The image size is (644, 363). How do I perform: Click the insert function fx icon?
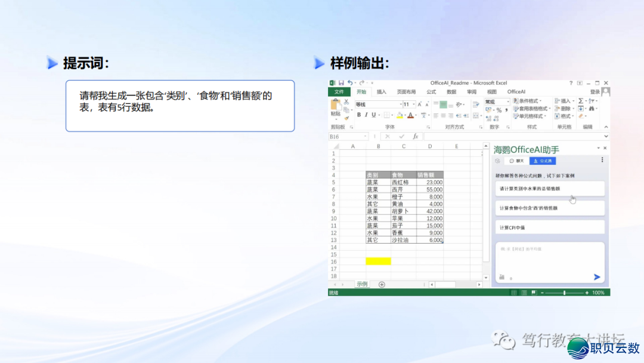pos(416,137)
